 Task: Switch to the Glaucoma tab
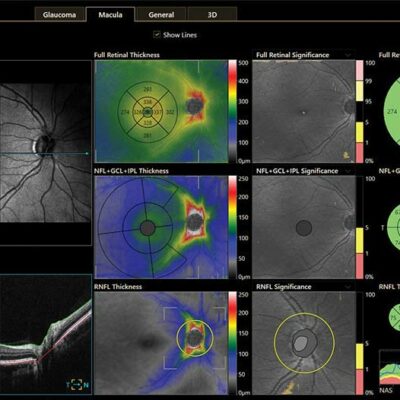click(x=59, y=15)
